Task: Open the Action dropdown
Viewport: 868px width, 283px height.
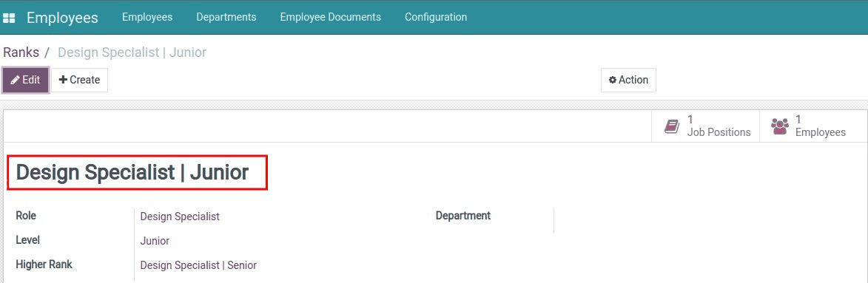Action: click(x=628, y=80)
